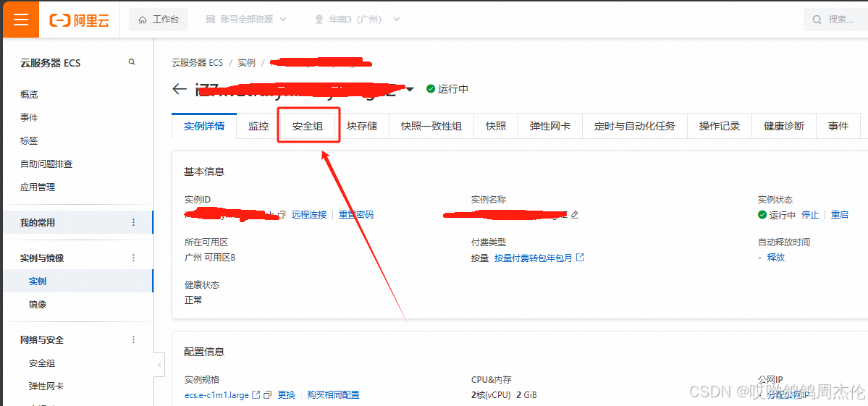This screenshot has height=406, width=868.
Task: Click the 重启 link
Action: tap(840, 215)
